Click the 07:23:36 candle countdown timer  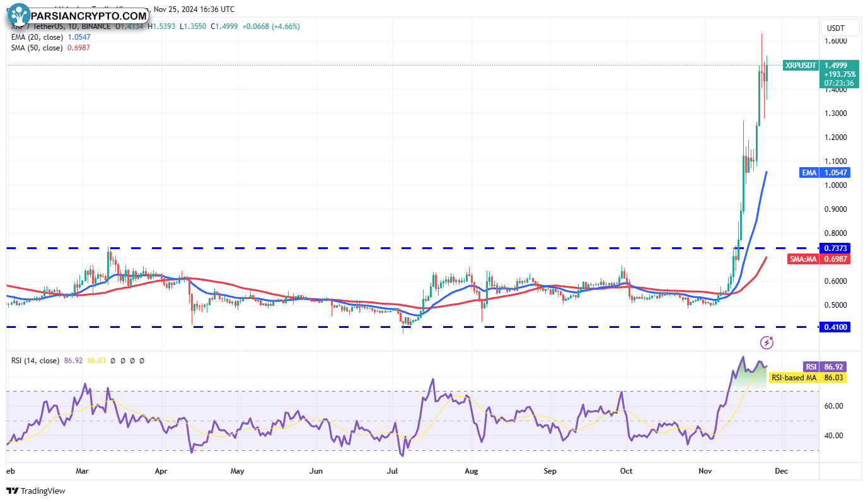[838, 83]
